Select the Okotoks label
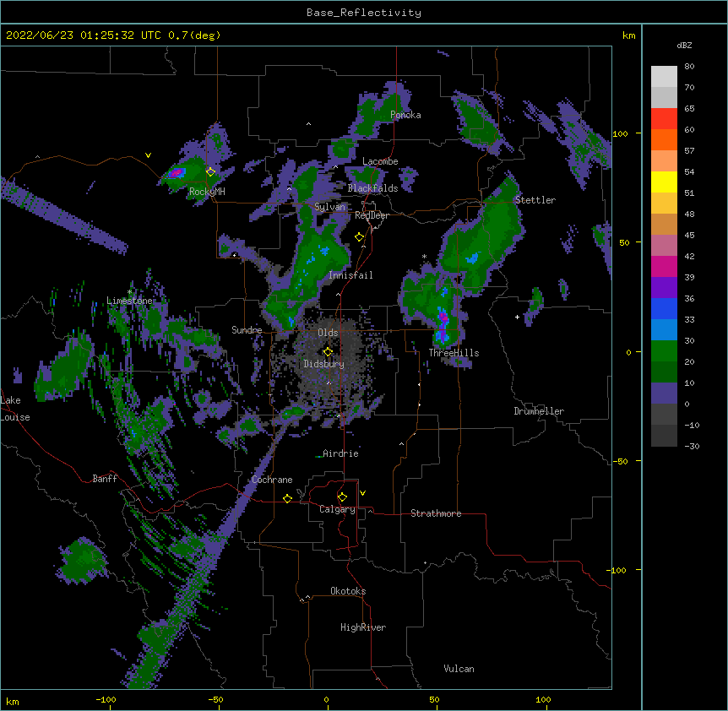 pos(348,591)
